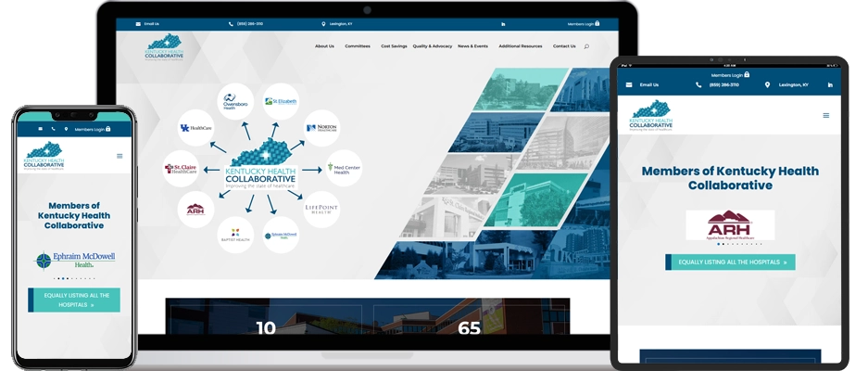This screenshot has width=868, height=371.
Task: Click the "65" statistic on the laptop
Action: (x=469, y=327)
